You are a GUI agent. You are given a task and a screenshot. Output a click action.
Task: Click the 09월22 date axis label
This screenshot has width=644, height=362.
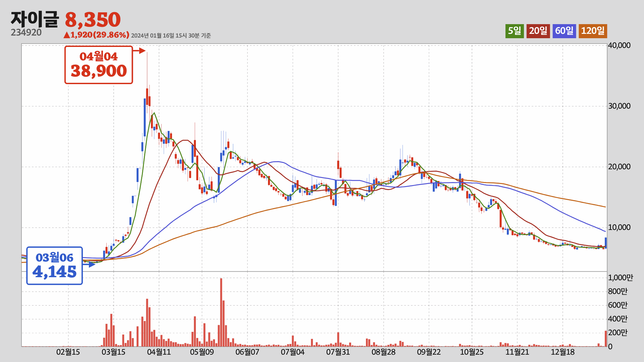429,352
